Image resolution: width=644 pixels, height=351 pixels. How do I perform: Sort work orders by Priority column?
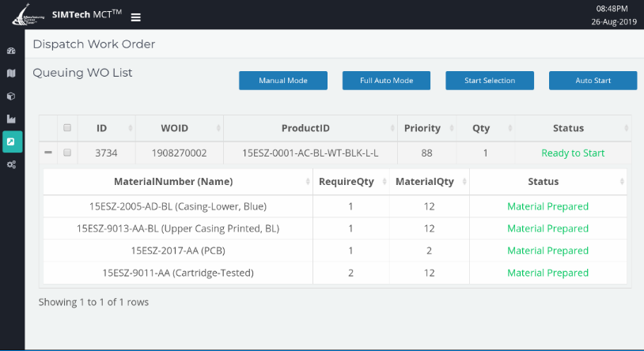[426, 128]
